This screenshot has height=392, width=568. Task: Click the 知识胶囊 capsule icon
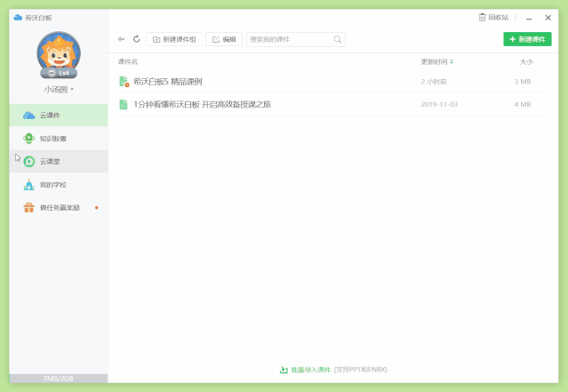[x=29, y=139]
